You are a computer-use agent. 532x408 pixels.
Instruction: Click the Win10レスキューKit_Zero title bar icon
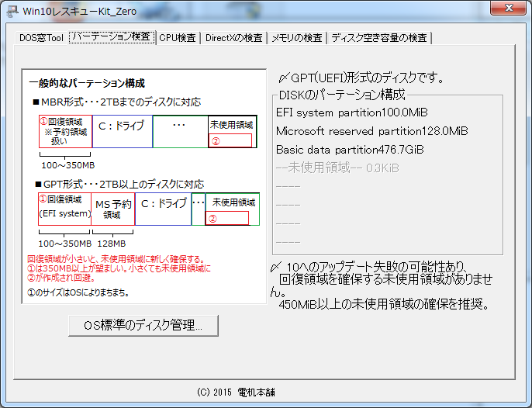(13, 12)
